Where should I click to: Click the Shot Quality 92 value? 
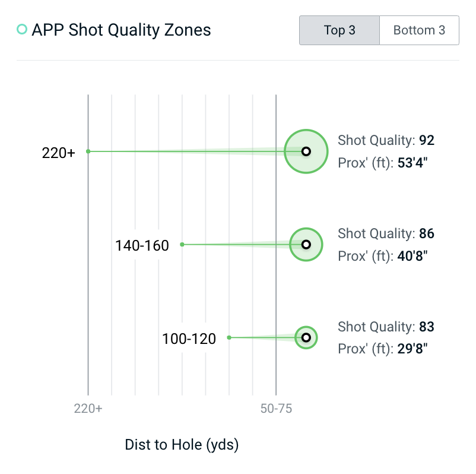426,141
